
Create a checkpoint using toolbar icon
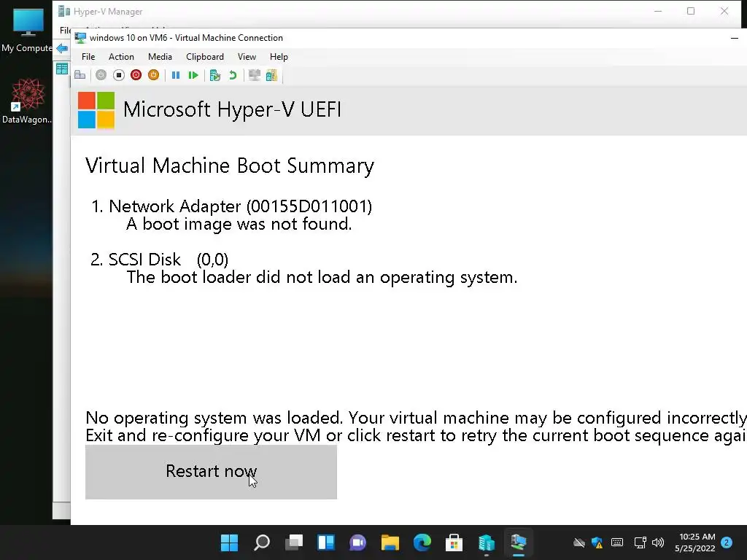[x=215, y=75]
